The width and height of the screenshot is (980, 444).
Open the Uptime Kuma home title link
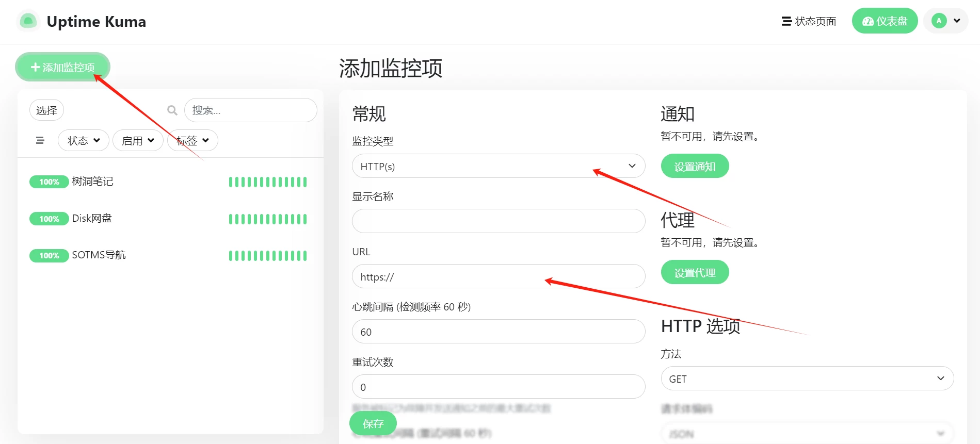point(96,22)
